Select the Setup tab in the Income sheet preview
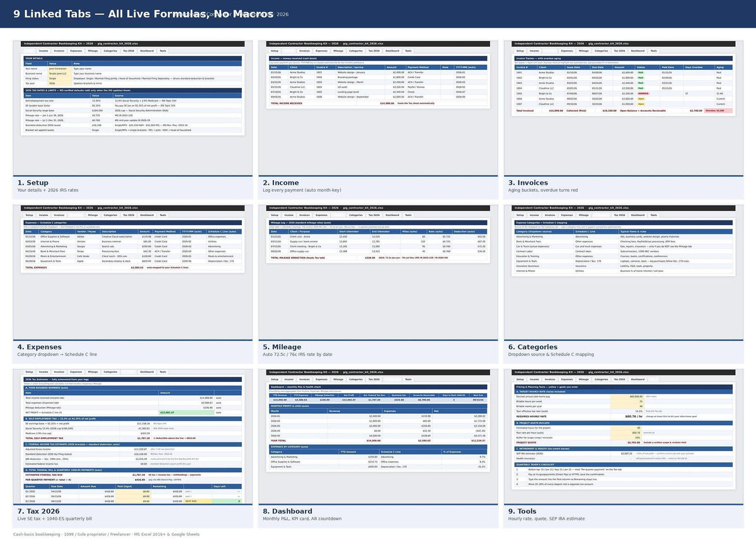 click(275, 50)
